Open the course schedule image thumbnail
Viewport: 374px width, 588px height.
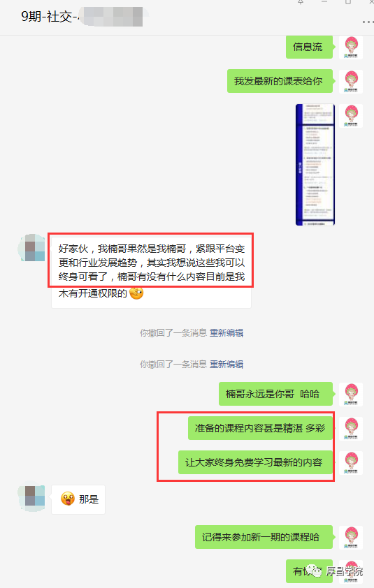coord(315,165)
